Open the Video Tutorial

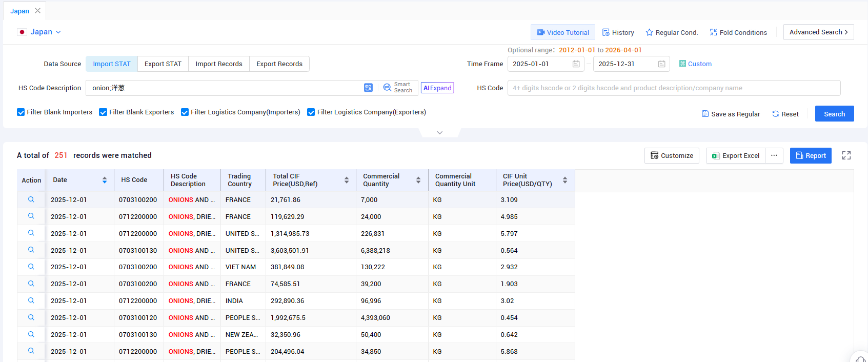pos(562,32)
